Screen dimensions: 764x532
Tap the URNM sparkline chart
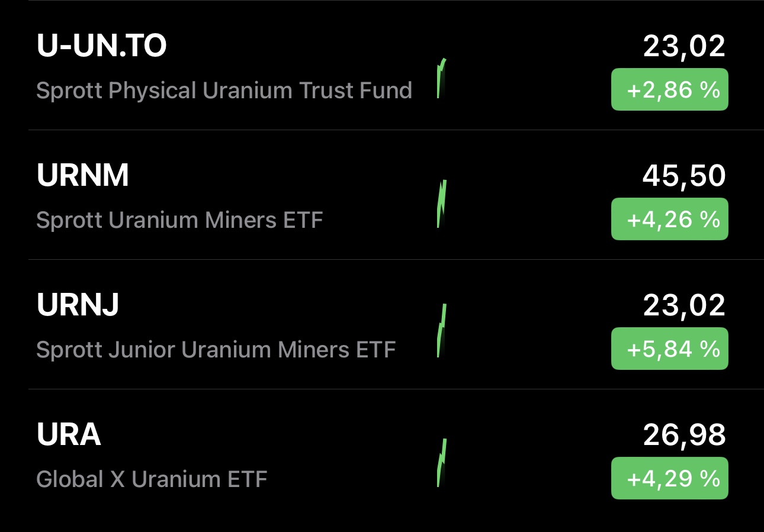pos(441,204)
